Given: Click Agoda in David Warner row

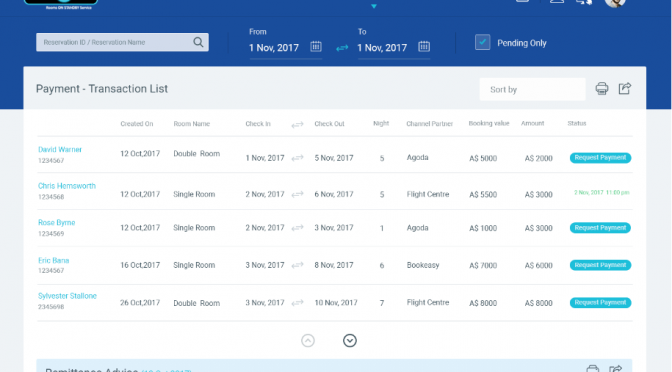Looking at the screenshot, I should point(417,158).
